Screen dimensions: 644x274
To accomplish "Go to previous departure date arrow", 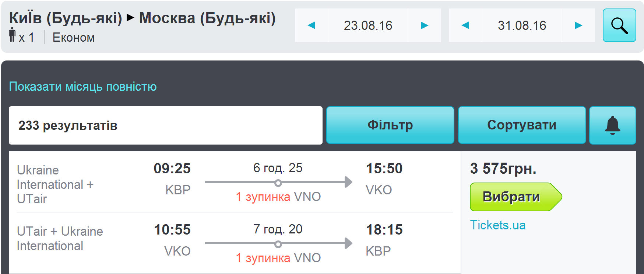I will [312, 25].
